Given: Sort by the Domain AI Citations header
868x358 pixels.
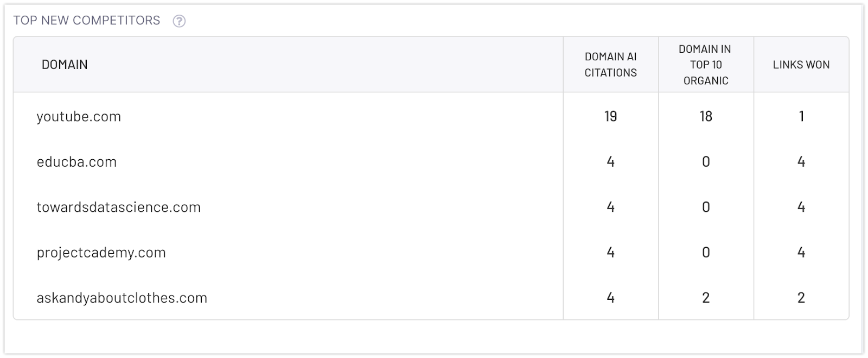Looking at the screenshot, I should [610, 65].
